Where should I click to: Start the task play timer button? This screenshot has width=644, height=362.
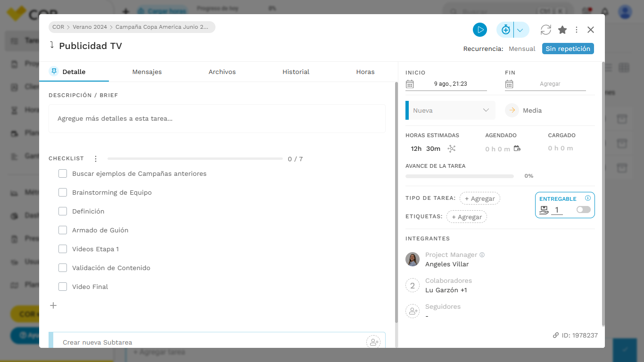point(480,30)
